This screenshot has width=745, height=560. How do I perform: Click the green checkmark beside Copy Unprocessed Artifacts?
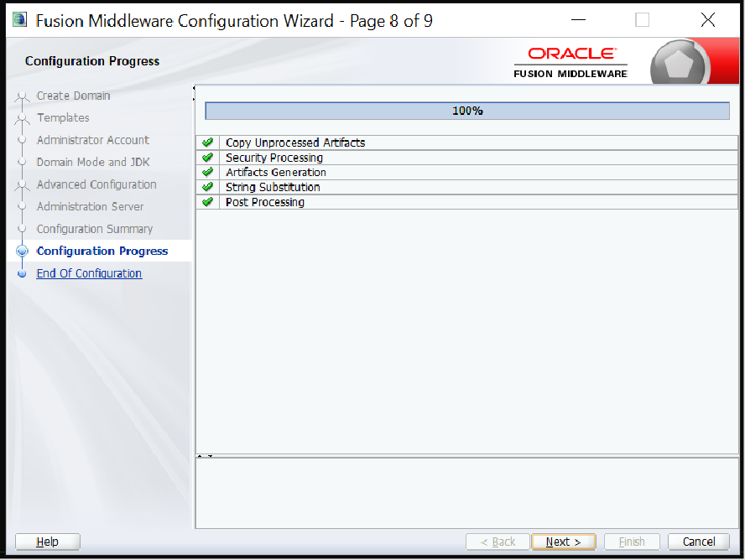point(207,143)
